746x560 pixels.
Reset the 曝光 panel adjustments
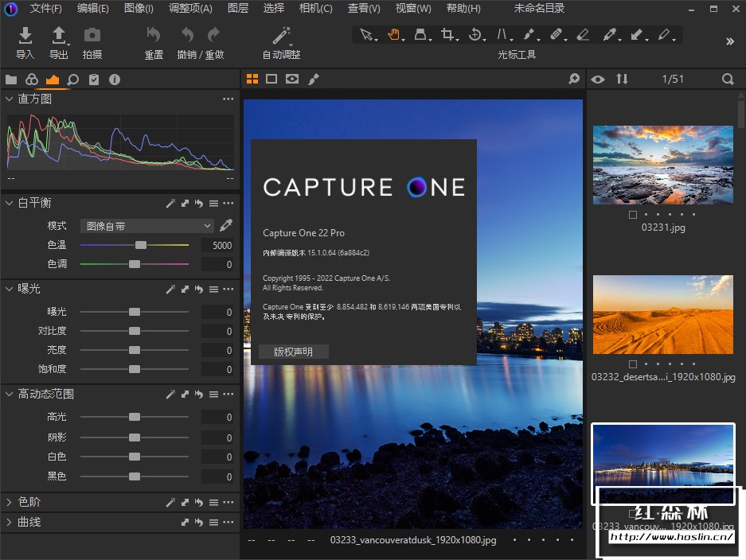point(198,290)
